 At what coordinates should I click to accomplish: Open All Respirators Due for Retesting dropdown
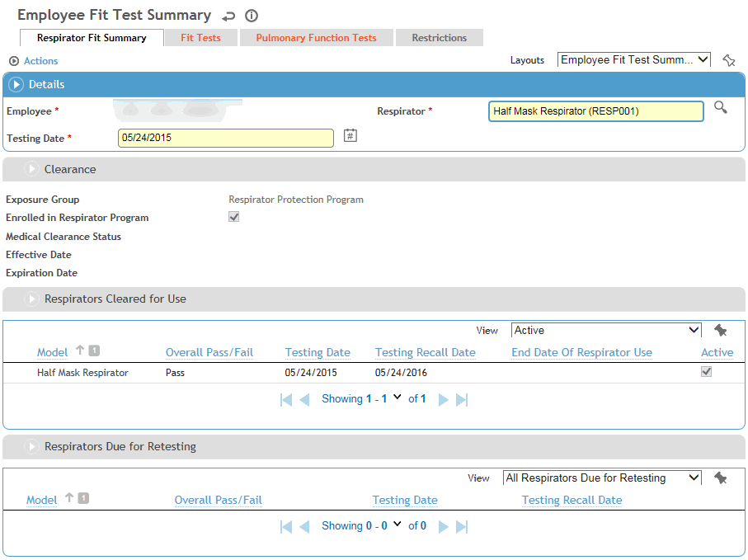point(602,478)
